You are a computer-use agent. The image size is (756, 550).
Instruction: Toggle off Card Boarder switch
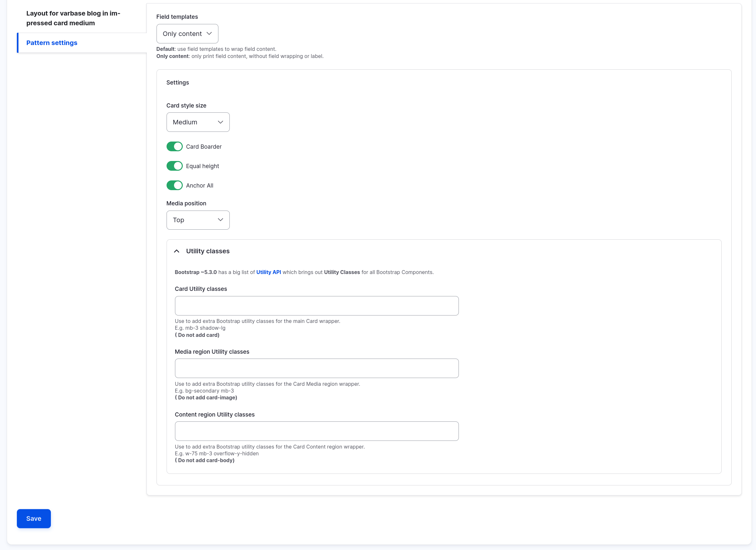click(x=174, y=147)
